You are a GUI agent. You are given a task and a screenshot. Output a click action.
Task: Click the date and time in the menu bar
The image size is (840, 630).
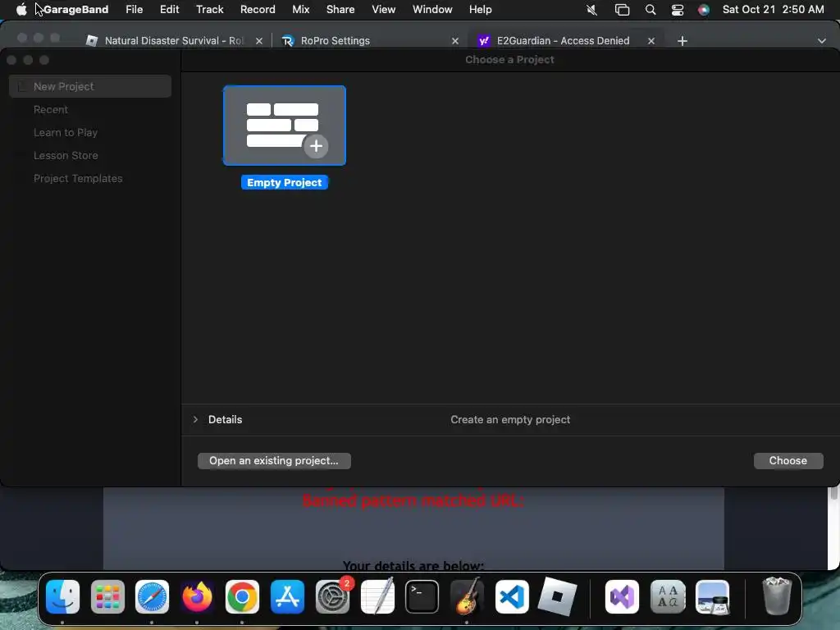pyautogui.click(x=773, y=9)
